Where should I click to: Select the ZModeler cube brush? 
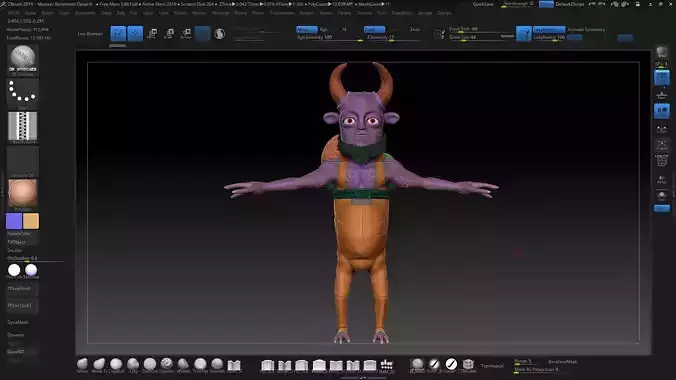pyautogui.click(x=468, y=365)
